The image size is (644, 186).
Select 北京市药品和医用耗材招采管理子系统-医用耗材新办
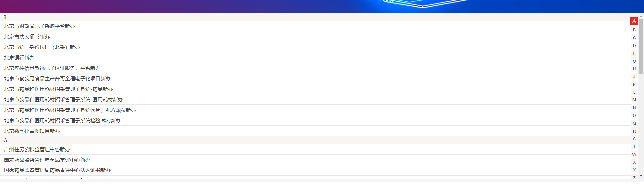tap(63, 100)
